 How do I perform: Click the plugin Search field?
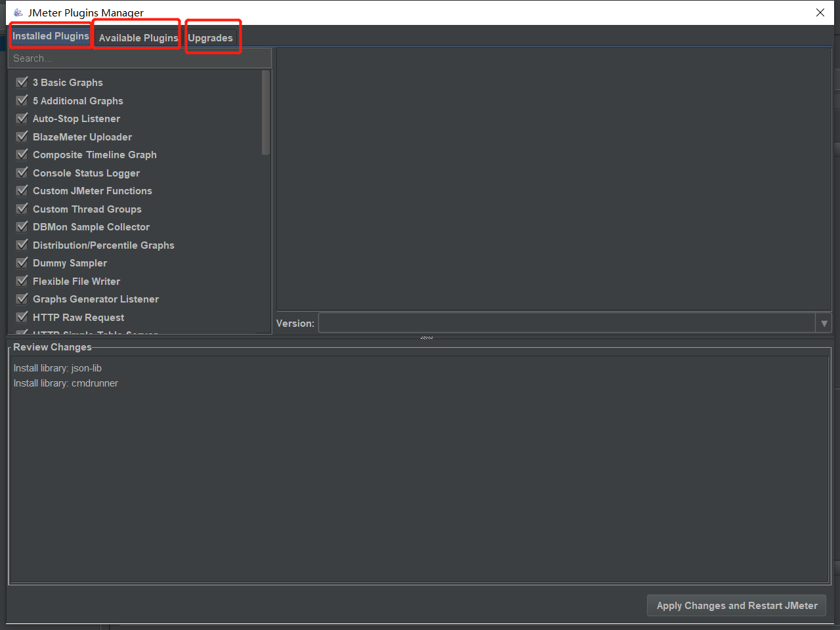tap(140, 58)
